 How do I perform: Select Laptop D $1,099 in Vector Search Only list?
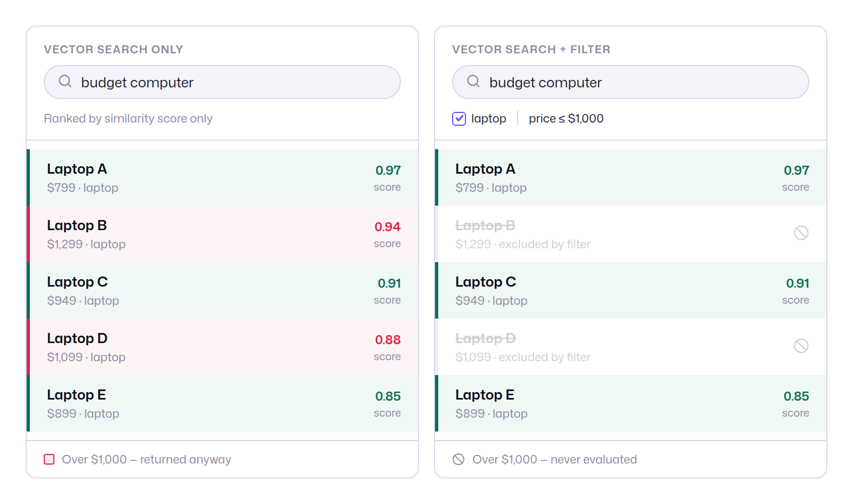click(x=222, y=347)
